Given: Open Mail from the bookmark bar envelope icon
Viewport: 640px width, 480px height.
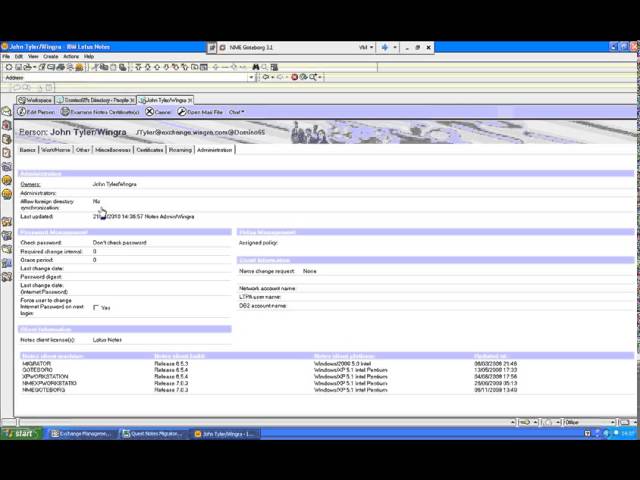Looking at the screenshot, I should click(x=7, y=111).
